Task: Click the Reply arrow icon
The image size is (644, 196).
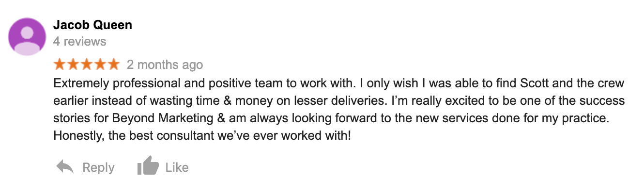Action: pyautogui.click(x=65, y=167)
